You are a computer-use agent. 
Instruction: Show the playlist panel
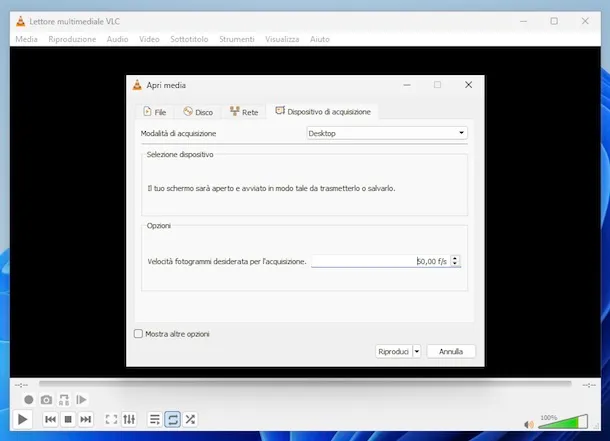coord(155,419)
